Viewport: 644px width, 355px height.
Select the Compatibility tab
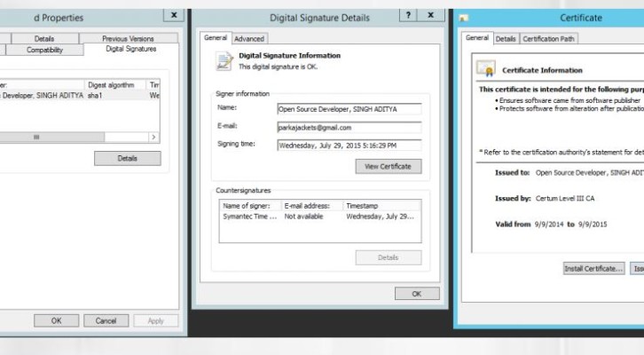(44, 50)
